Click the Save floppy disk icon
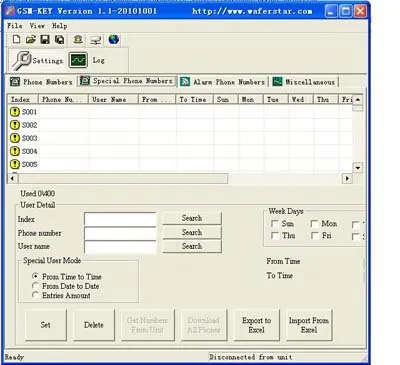 tap(45, 39)
